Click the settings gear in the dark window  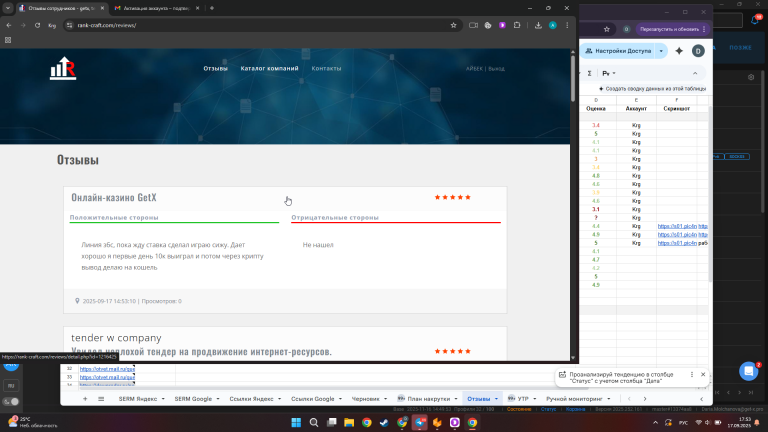751,77
